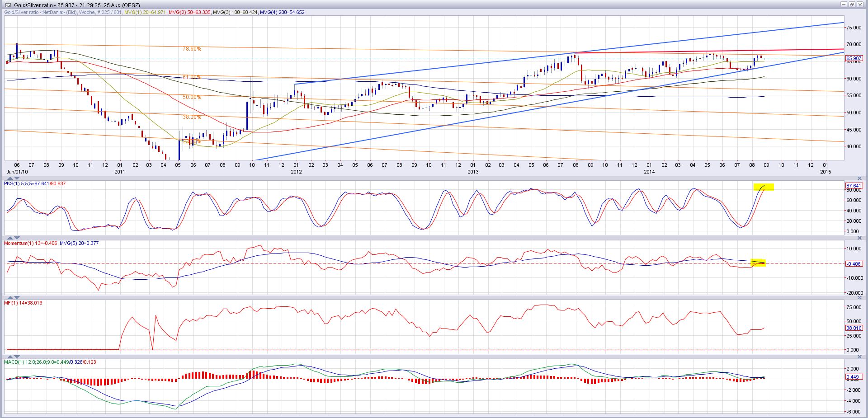868x418 pixels.
Task: Click the chart window icon in title bar
Action: pos(9,5)
